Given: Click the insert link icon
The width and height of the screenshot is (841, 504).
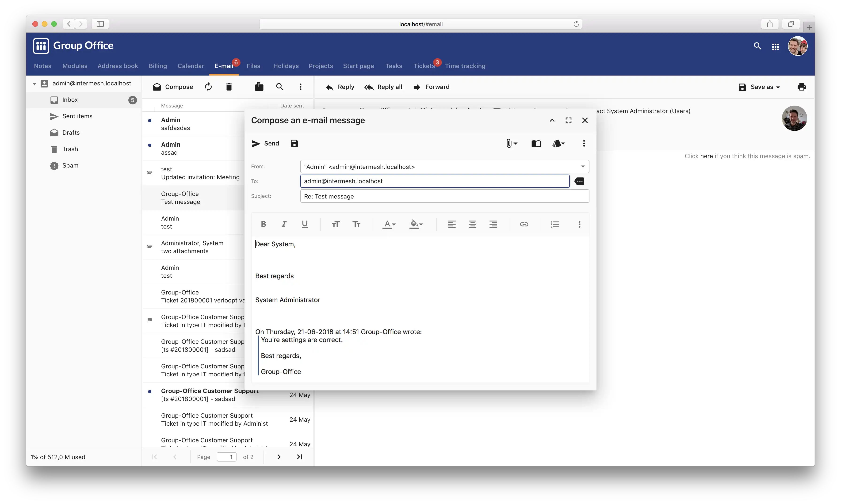Looking at the screenshot, I should pyautogui.click(x=523, y=224).
